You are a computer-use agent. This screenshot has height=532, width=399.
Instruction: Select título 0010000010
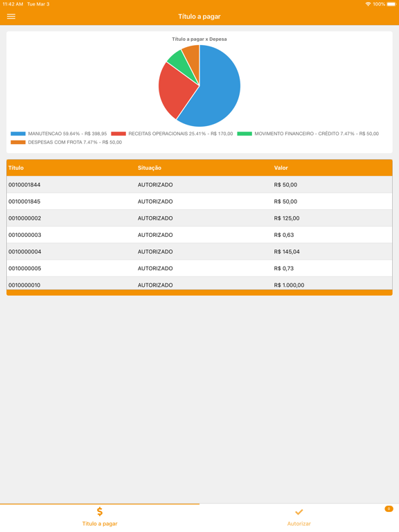[24, 285]
